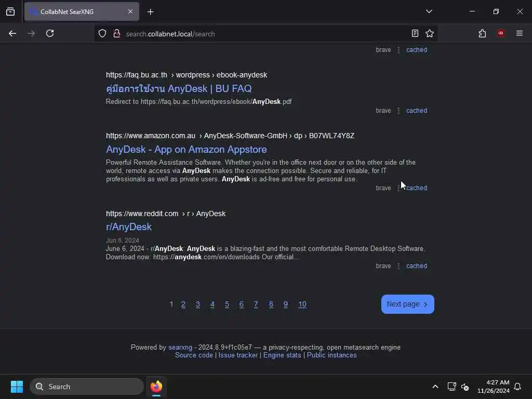Go to results page 10
The height and width of the screenshot is (399, 532).
coord(302,304)
